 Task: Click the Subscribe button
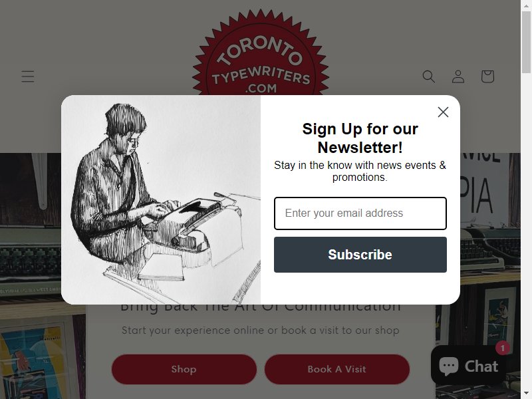pos(360,255)
